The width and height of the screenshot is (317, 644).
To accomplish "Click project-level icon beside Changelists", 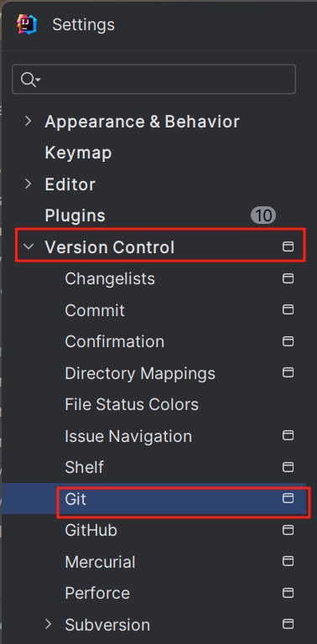I will coord(288,278).
